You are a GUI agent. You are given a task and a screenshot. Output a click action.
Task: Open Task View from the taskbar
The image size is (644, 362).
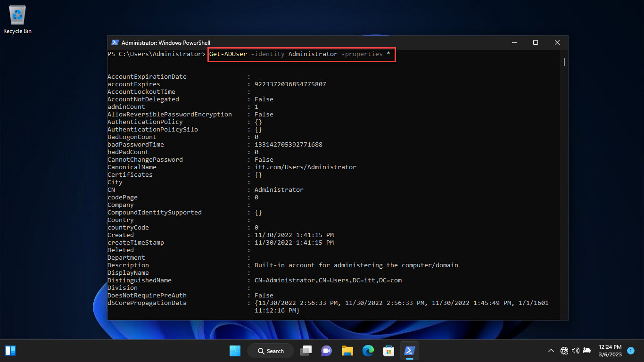pyautogui.click(x=305, y=351)
